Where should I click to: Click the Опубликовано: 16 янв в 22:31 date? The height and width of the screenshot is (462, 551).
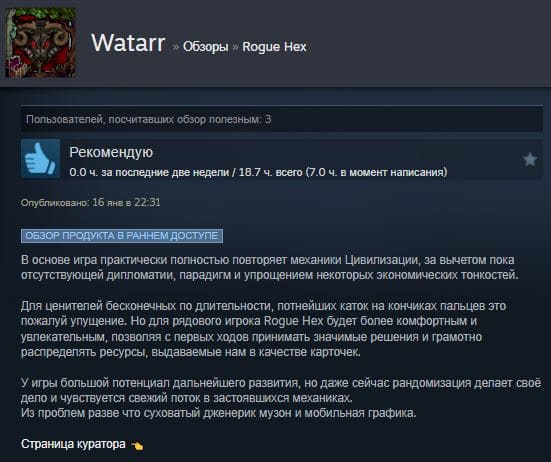click(91, 202)
